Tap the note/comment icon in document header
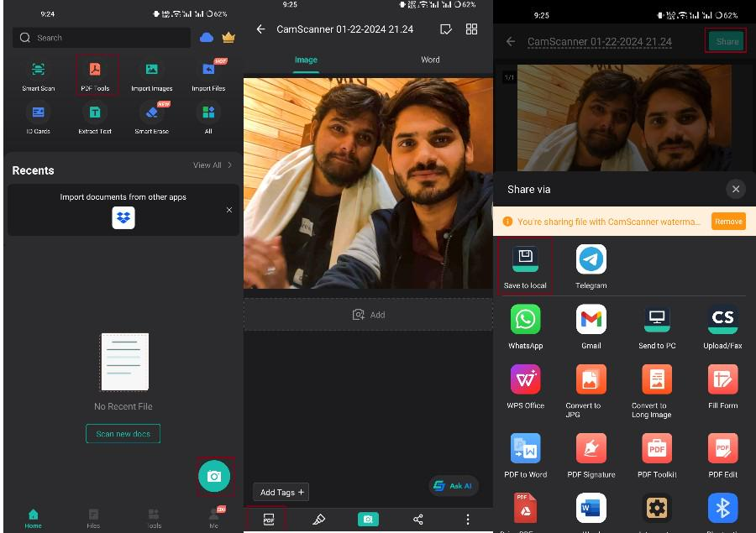The width and height of the screenshot is (756, 533). [x=446, y=29]
